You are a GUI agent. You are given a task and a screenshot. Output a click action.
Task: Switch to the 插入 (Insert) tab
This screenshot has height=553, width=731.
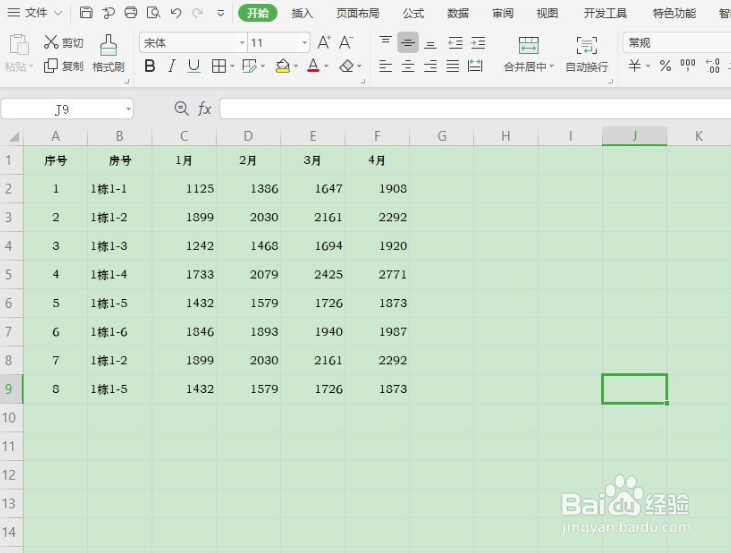[x=302, y=13]
